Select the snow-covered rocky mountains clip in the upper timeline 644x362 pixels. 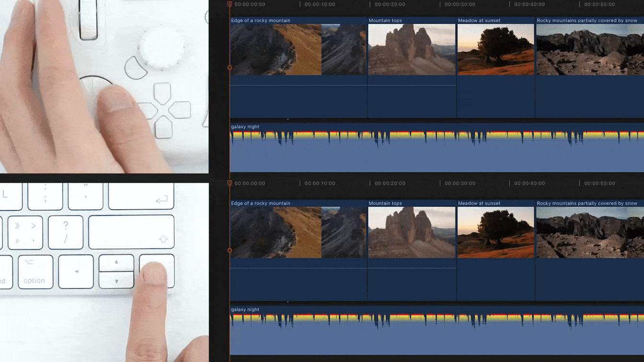[x=590, y=68]
